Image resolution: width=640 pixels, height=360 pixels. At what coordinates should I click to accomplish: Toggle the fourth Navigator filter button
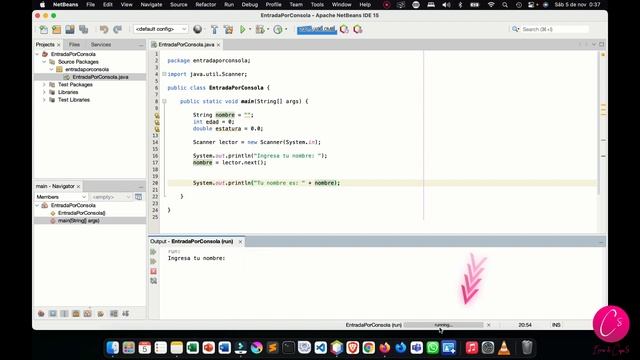point(76,313)
